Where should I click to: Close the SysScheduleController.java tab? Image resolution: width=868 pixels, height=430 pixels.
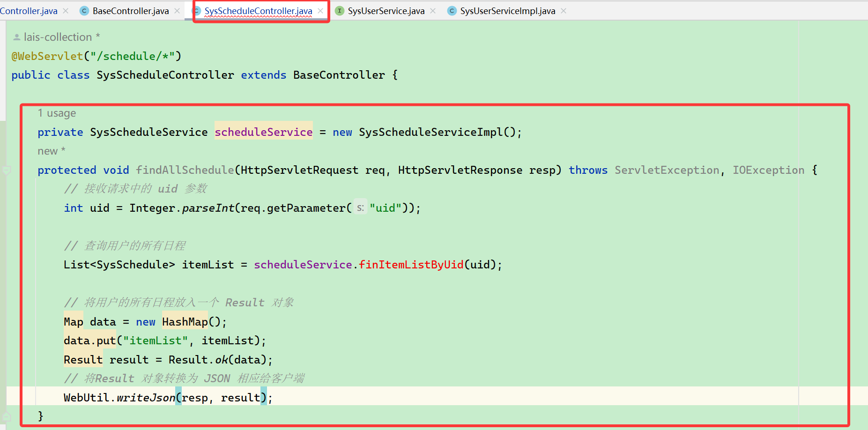coord(320,11)
